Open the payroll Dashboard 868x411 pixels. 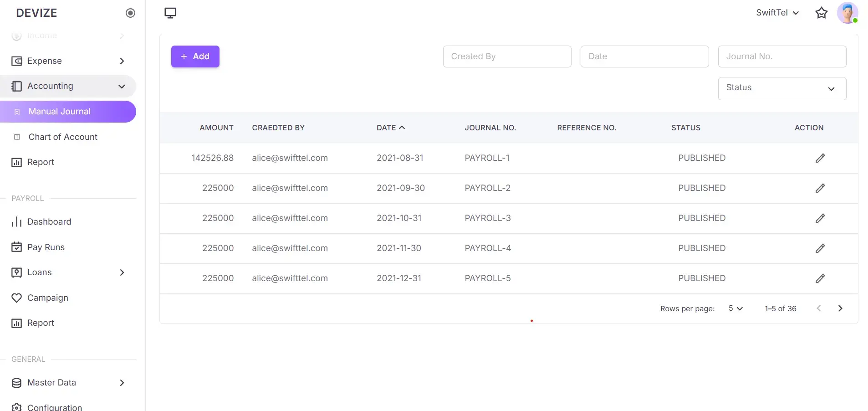[x=49, y=222]
